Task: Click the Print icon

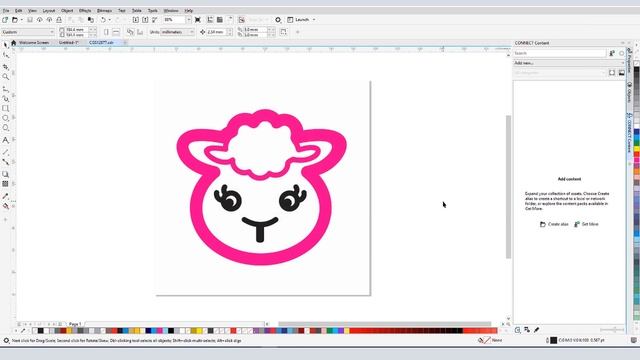Action: click(x=59, y=20)
